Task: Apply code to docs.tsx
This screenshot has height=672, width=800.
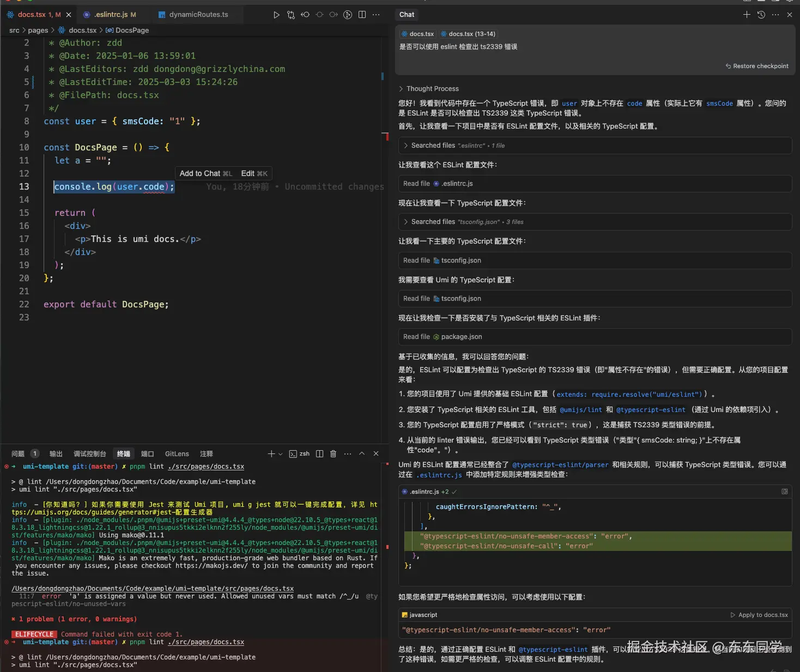Action: 759,615
